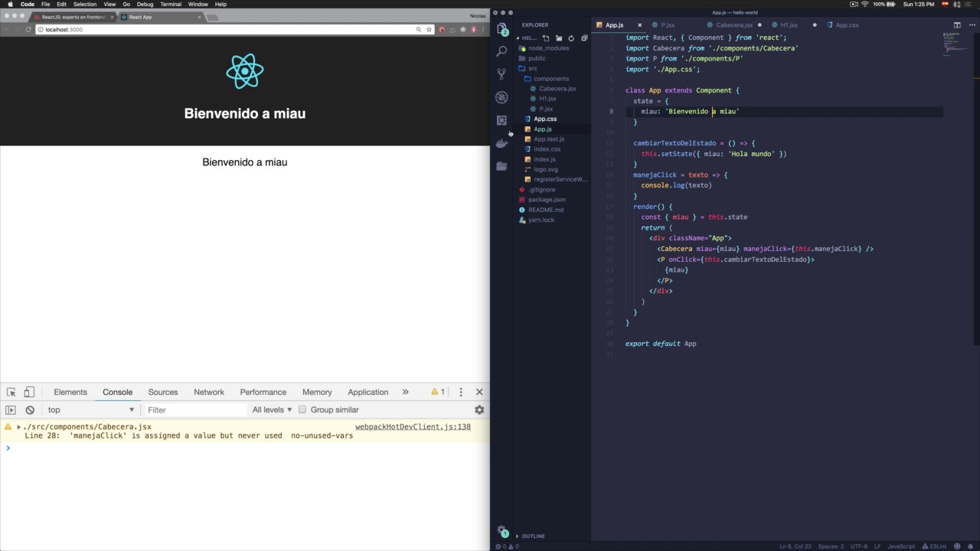Collapse all folders in Explorer

(x=584, y=37)
